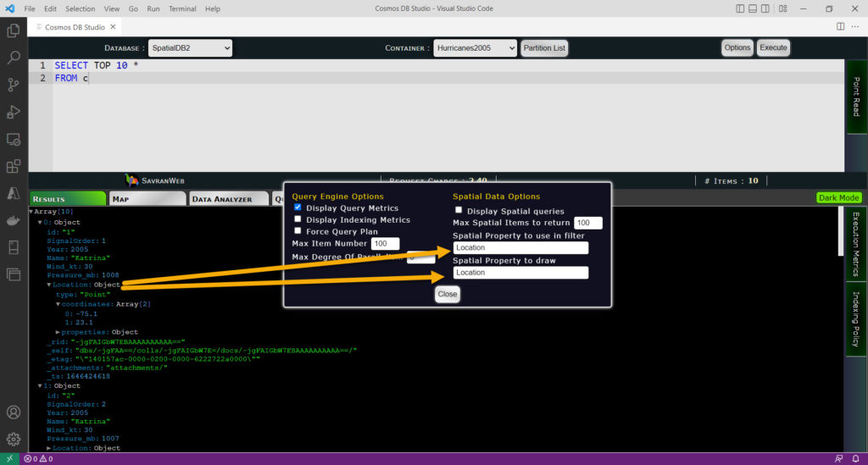This screenshot has height=465, width=868.
Task: Click the Max Spatial Items to return field
Action: 588,223
